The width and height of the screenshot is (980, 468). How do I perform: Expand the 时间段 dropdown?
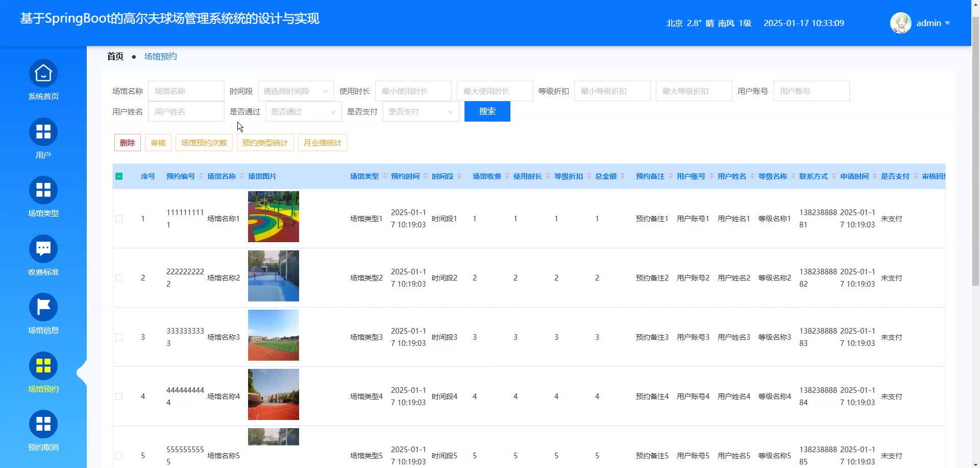pyautogui.click(x=296, y=91)
